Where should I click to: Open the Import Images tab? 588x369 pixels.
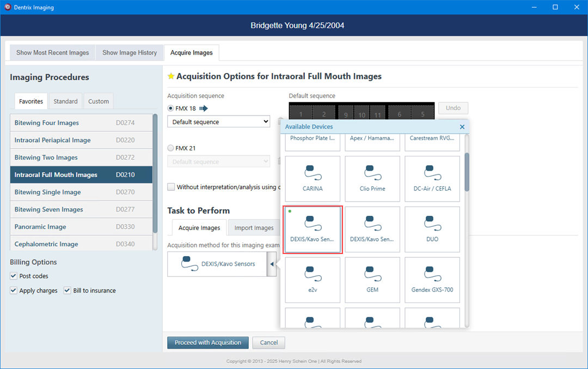tap(254, 228)
